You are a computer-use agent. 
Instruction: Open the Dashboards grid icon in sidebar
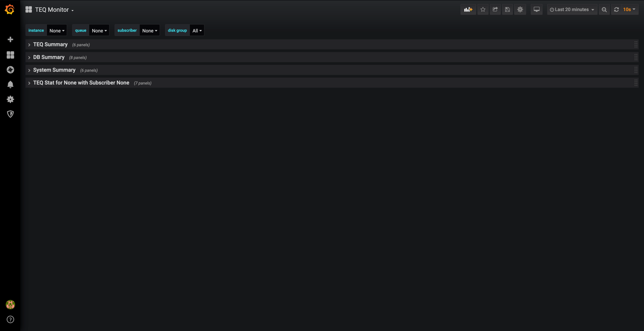10,55
